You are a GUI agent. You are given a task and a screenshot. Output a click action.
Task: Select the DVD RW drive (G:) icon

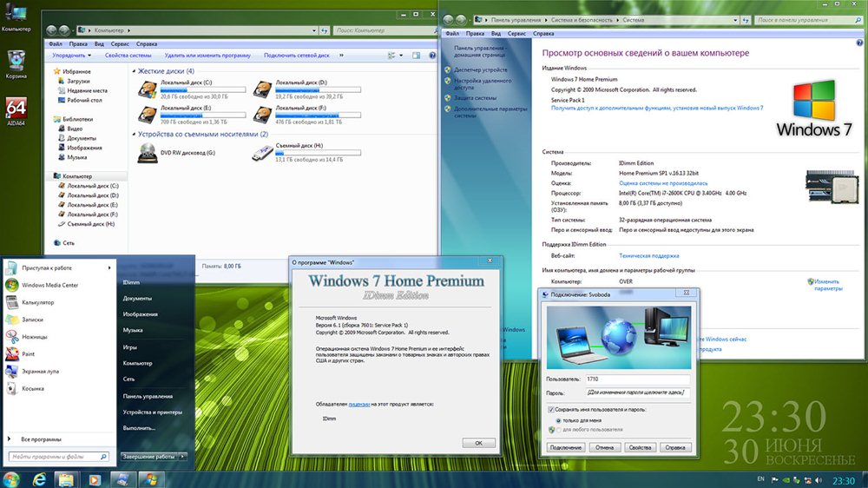point(148,153)
